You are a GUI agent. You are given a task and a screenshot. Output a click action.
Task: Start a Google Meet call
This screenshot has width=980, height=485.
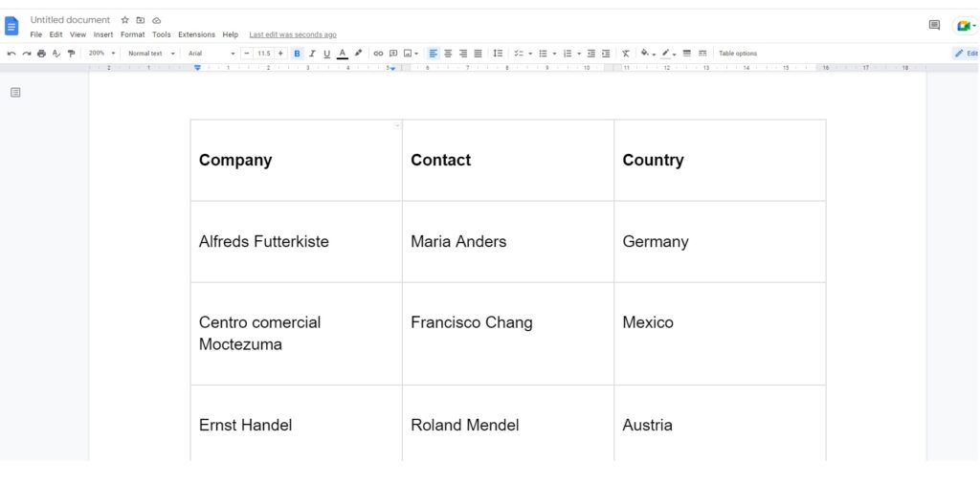pyautogui.click(x=965, y=26)
